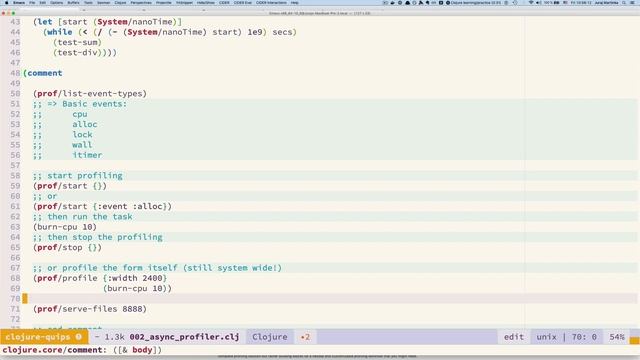
Task: Click the Clojure major mode indicator
Action: coord(270,337)
